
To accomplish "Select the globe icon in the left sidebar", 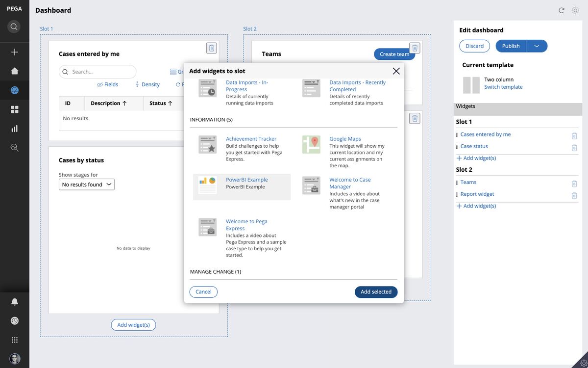I will (15, 90).
